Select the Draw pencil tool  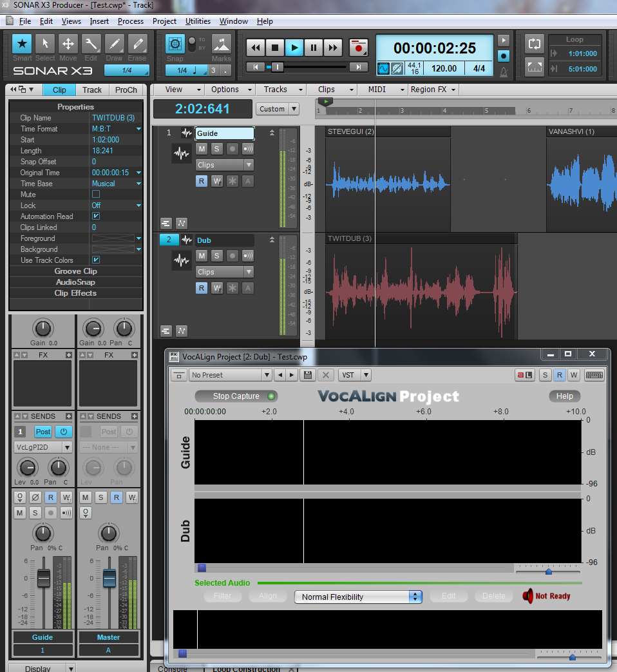(x=114, y=44)
